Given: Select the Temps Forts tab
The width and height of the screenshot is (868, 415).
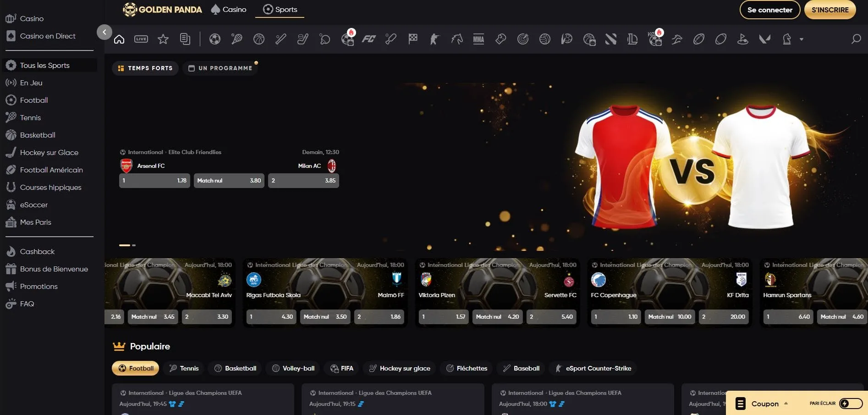Looking at the screenshot, I should point(145,68).
